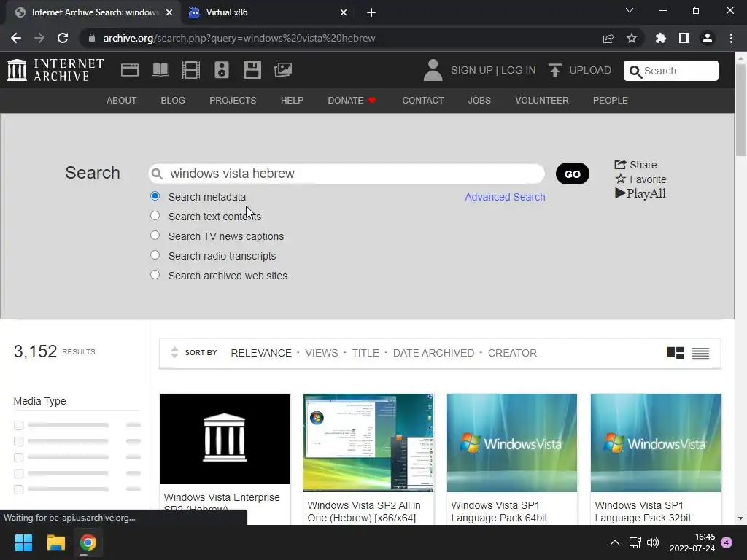The width and height of the screenshot is (747, 560).
Task: Select Search archived web sites radio
Action: tap(155, 275)
